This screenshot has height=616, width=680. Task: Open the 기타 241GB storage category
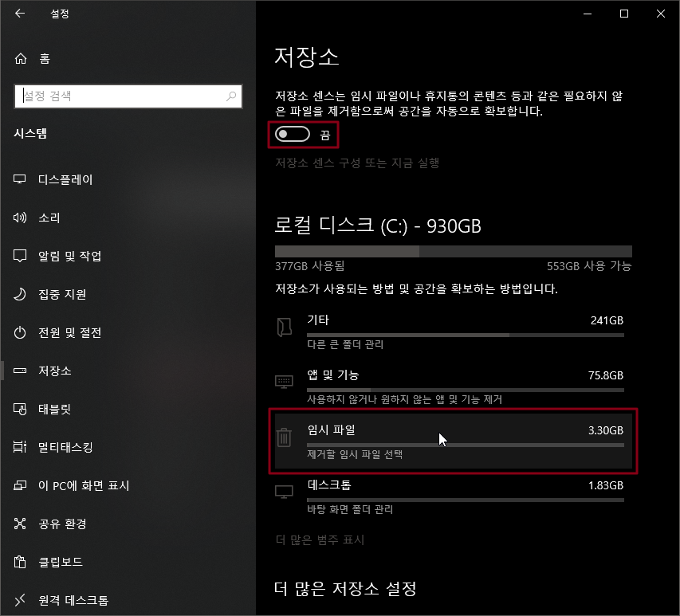(453, 332)
